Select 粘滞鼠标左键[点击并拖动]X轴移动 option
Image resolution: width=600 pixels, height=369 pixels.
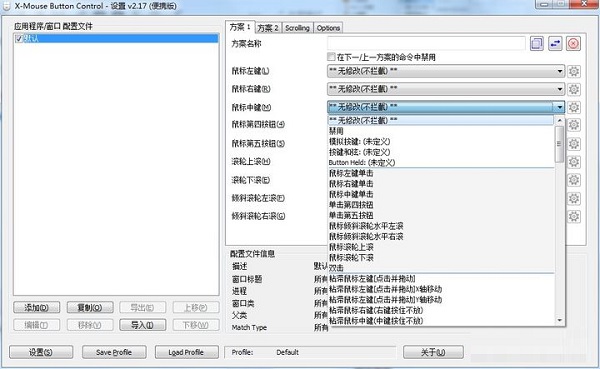(x=441, y=289)
